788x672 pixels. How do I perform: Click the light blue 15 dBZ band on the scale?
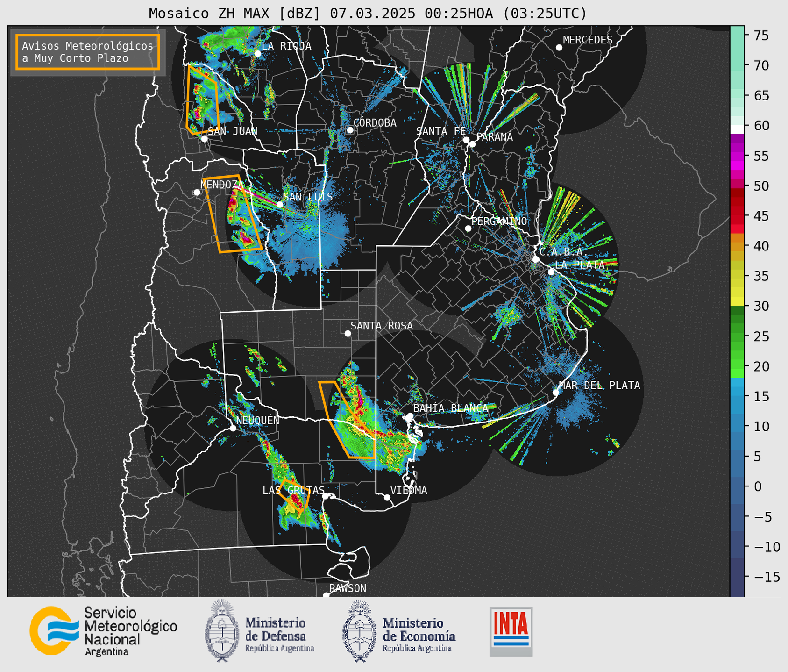[x=737, y=396]
